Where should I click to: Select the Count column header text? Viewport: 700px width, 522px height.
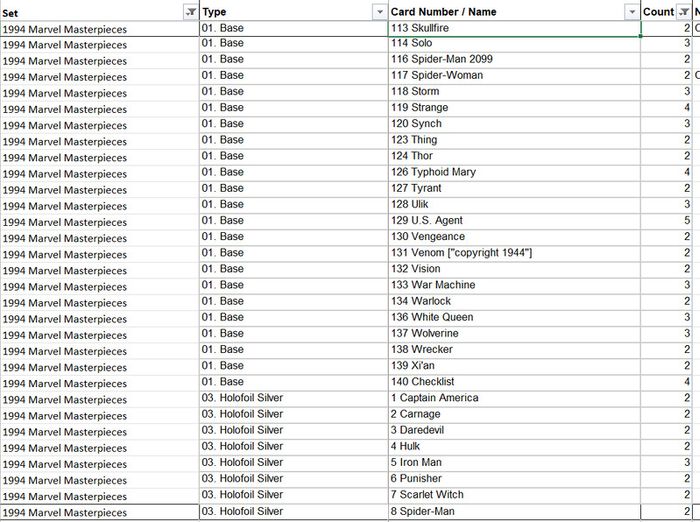tap(658, 12)
